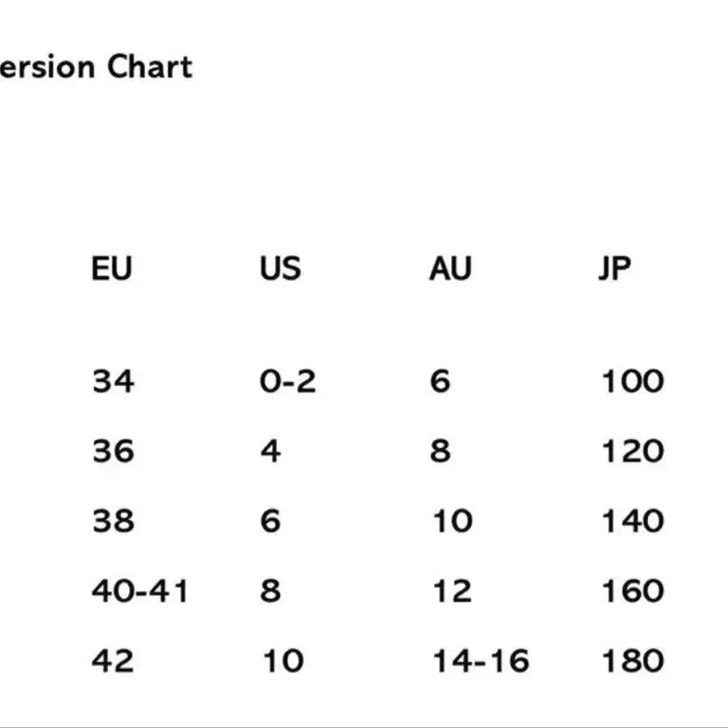Screen dimensions: 728x728
Task: Click the JP value 100
Action: (633, 381)
